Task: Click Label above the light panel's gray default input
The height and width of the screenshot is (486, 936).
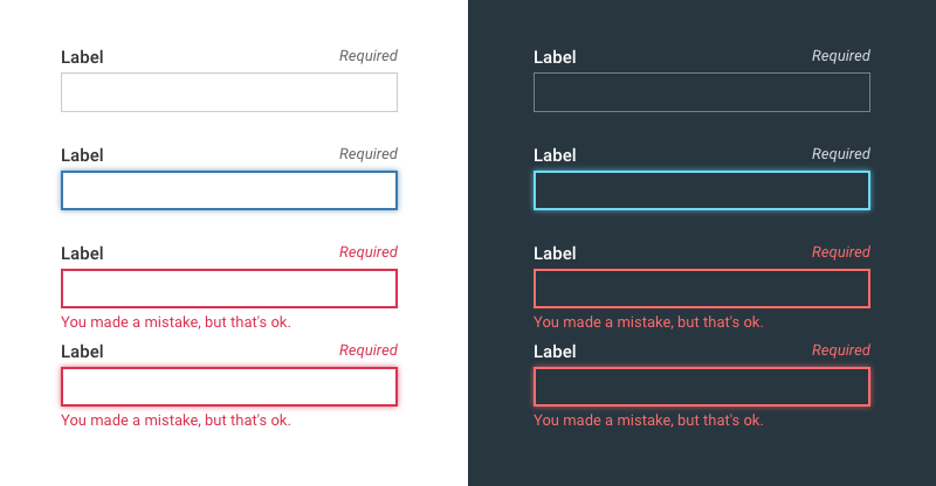Action: [82, 57]
